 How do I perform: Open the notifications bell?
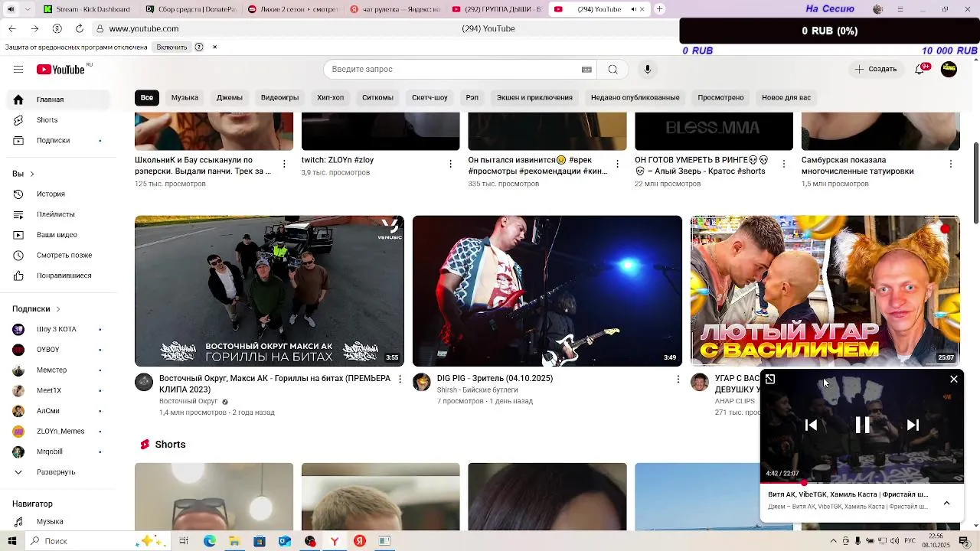point(920,70)
